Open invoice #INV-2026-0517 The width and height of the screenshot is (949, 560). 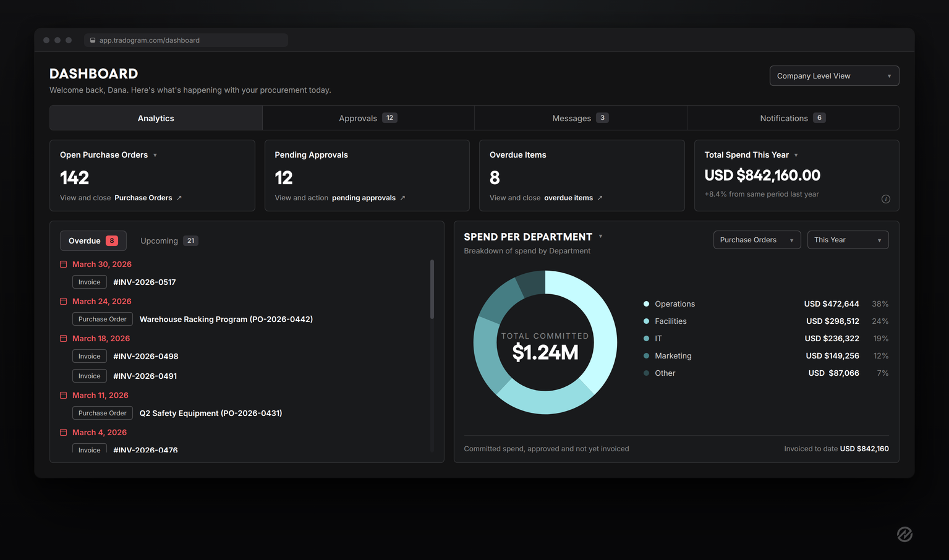pyautogui.click(x=145, y=282)
